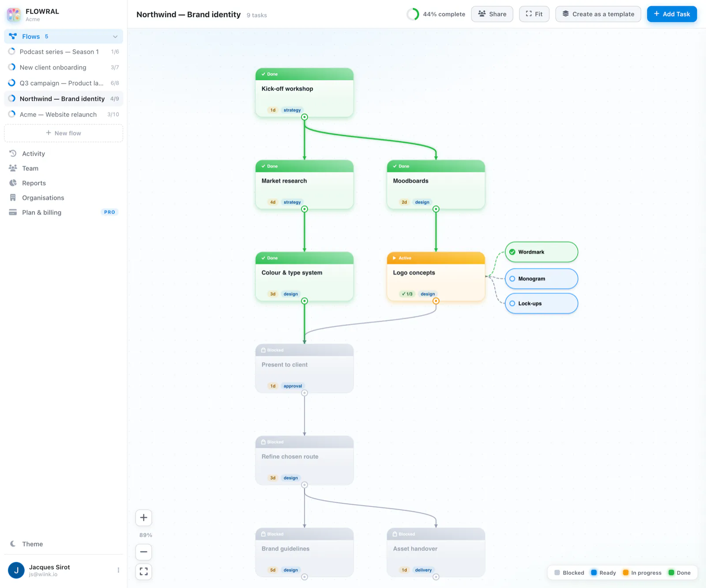Open the Moodboards task card

(x=436, y=185)
